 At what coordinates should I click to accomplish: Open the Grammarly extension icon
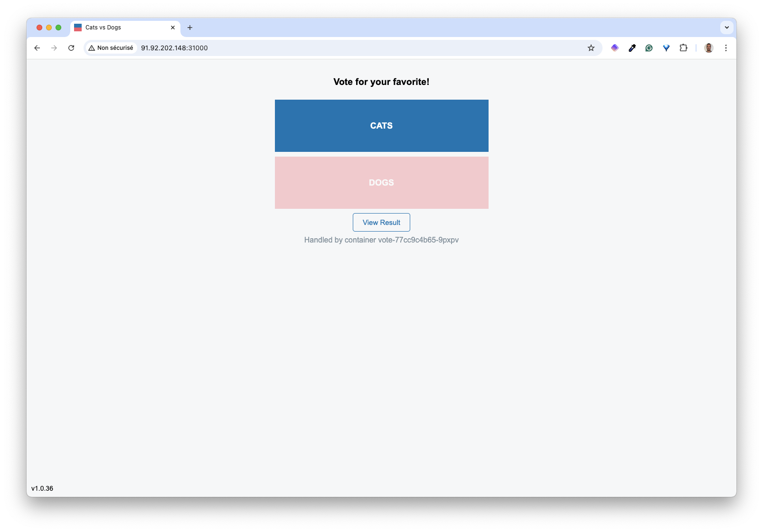(649, 48)
